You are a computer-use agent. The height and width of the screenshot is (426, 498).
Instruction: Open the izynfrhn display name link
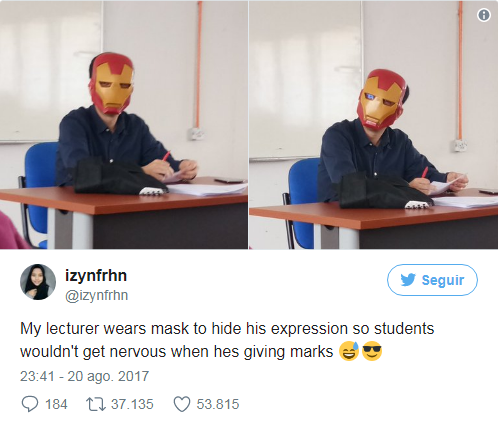point(96,276)
